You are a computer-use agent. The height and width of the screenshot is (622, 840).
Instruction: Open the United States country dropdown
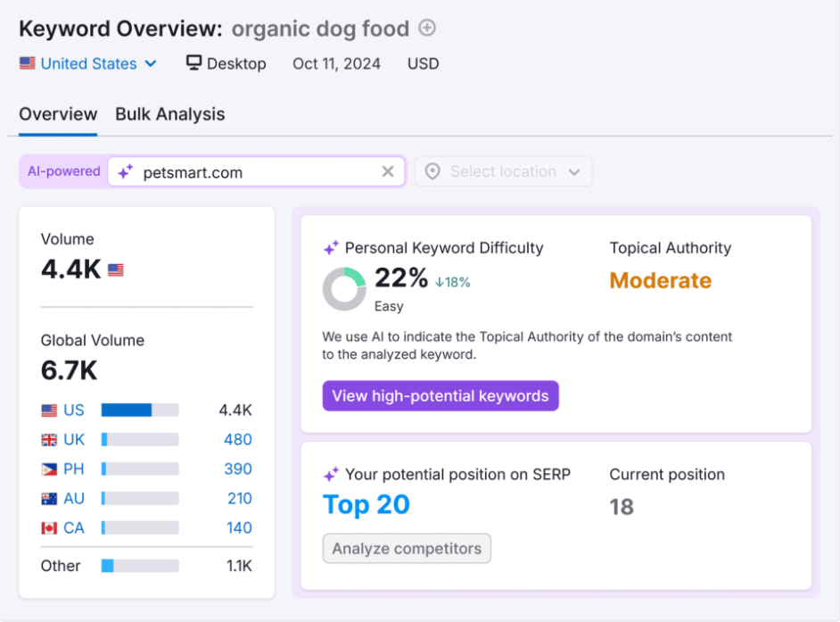[x=88, y=63]
